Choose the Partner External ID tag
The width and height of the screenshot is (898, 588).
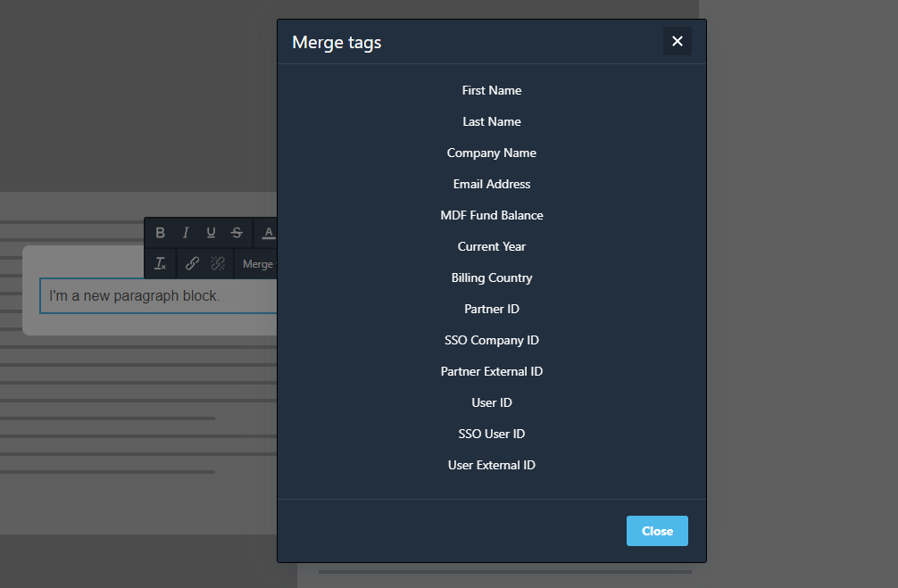[x=491, y=371]
